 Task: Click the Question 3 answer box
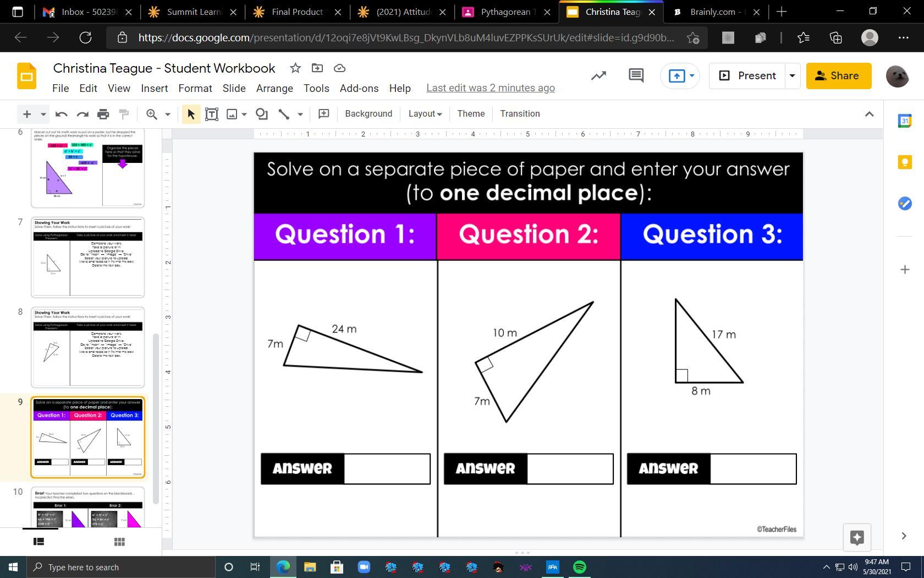754,469
